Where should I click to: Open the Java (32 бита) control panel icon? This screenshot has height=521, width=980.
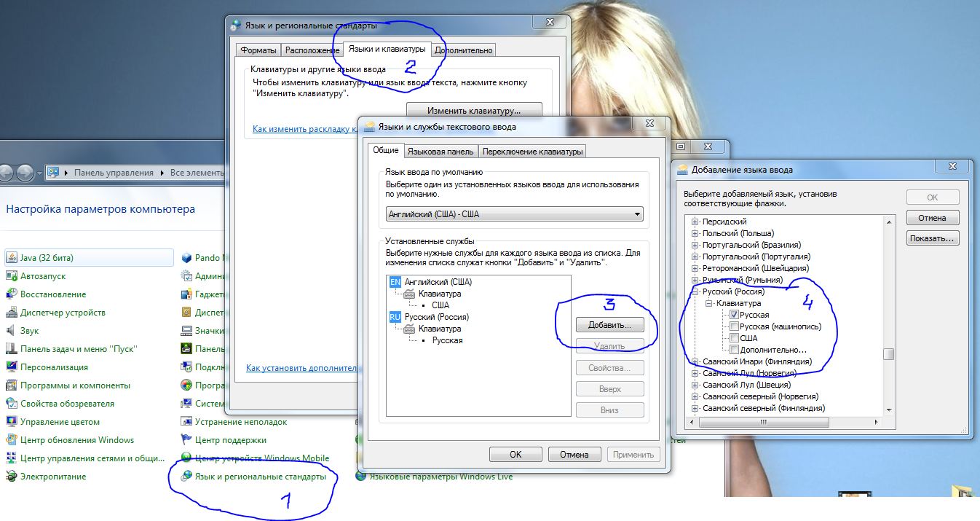click(12, 258)
